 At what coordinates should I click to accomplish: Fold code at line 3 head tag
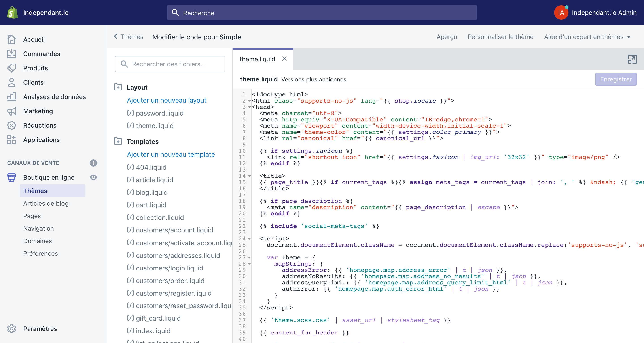(249, 107)
